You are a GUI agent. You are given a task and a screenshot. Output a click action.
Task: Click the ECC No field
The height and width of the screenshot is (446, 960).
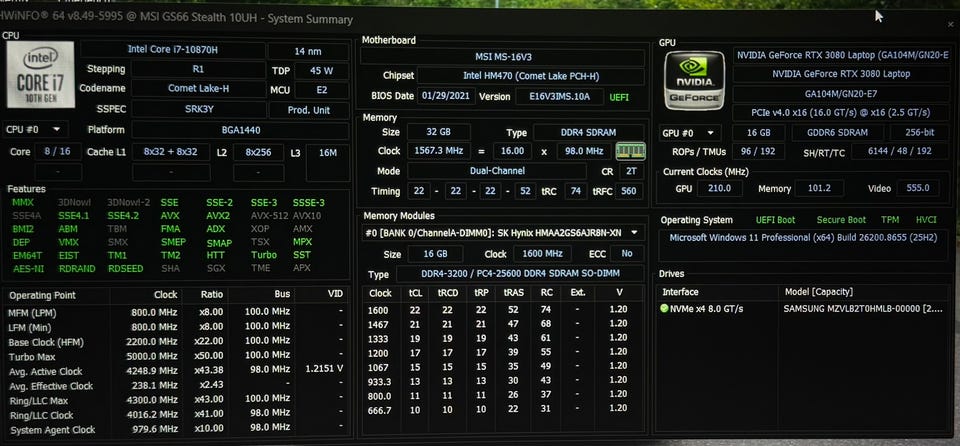(627, 254)
